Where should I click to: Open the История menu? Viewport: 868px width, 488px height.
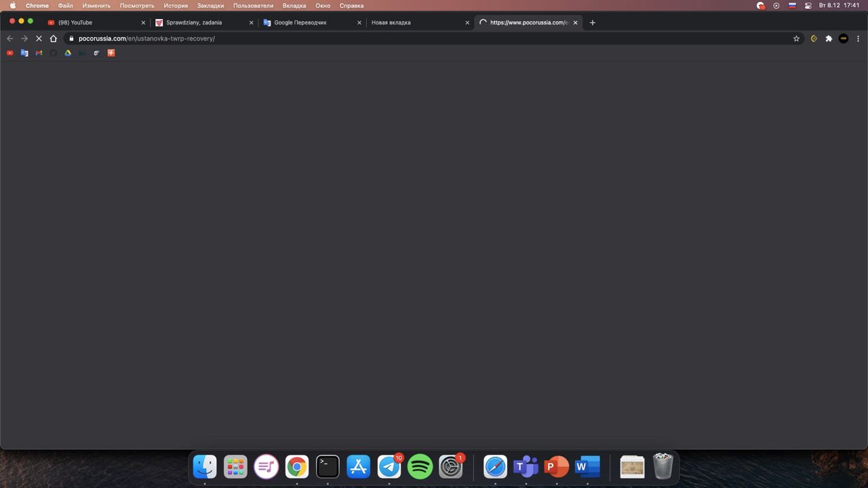click(x=176, y=5)
